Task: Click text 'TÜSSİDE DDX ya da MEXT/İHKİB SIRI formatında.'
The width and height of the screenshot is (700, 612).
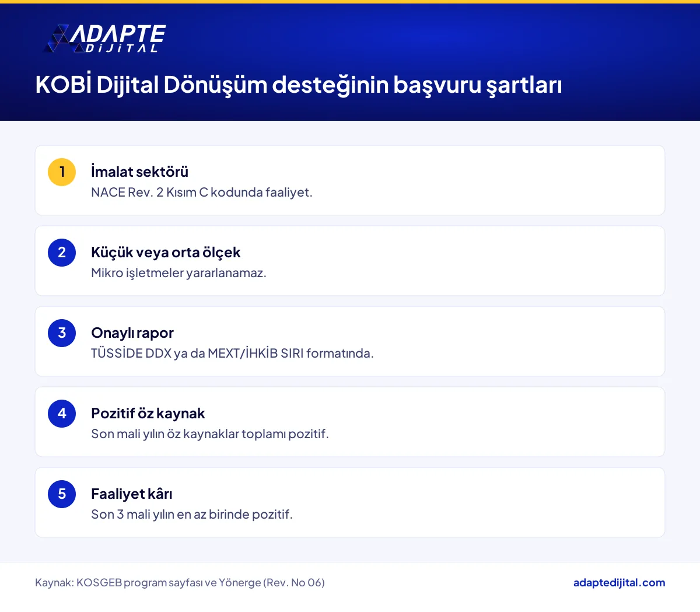Action: click(232, 354)
